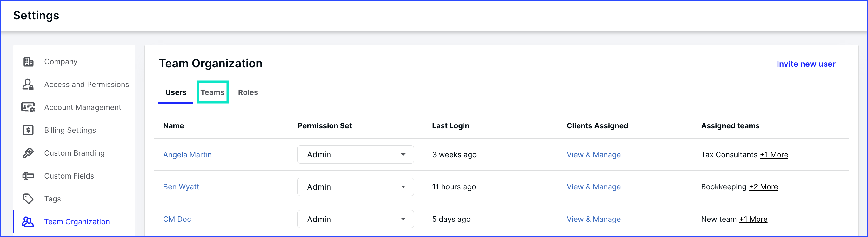This screenshot has width=868, height=237.
Task: Click the Team Organization people icon
Action: tap(28, 222)
